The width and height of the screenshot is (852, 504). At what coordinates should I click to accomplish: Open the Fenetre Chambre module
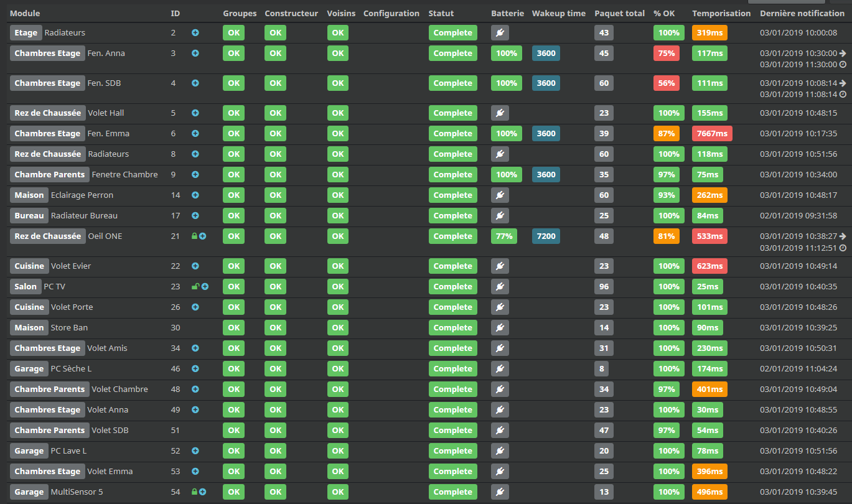(x=125, y=175)
